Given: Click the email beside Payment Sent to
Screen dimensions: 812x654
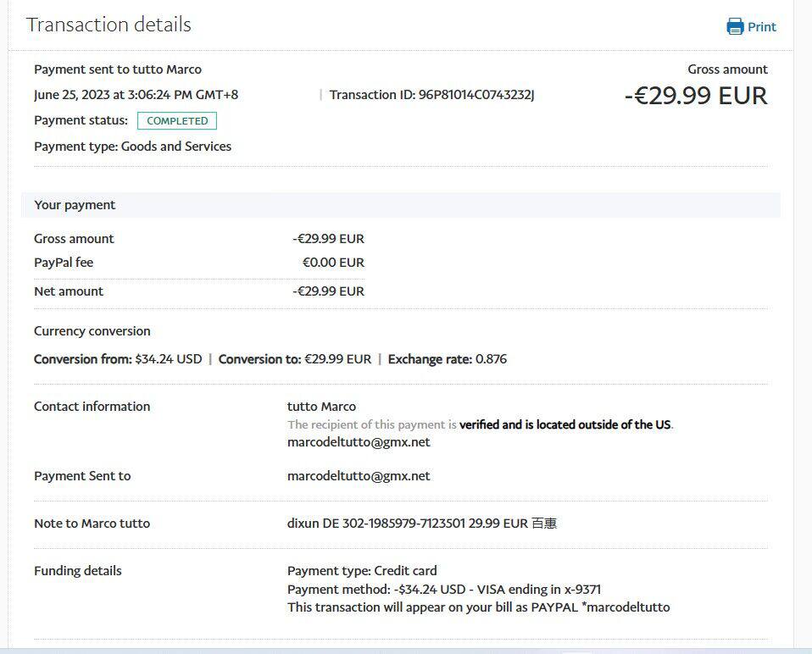Looking at the screenshot, I should (x=359, y=476).
